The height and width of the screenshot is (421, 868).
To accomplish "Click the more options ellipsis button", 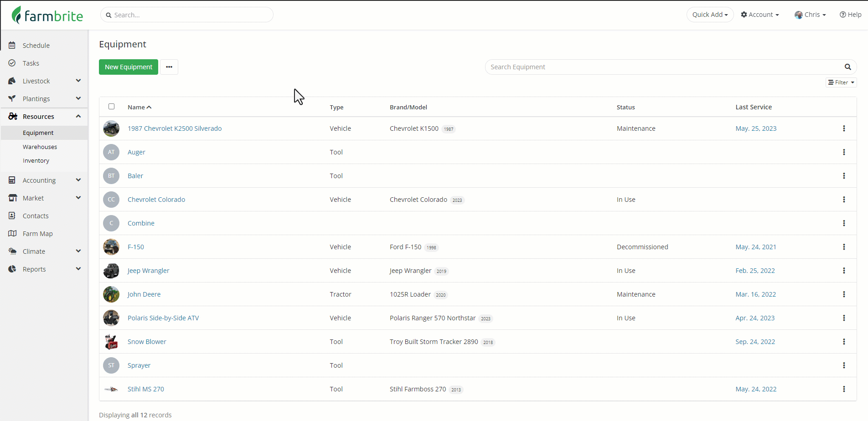I will 169,67.
